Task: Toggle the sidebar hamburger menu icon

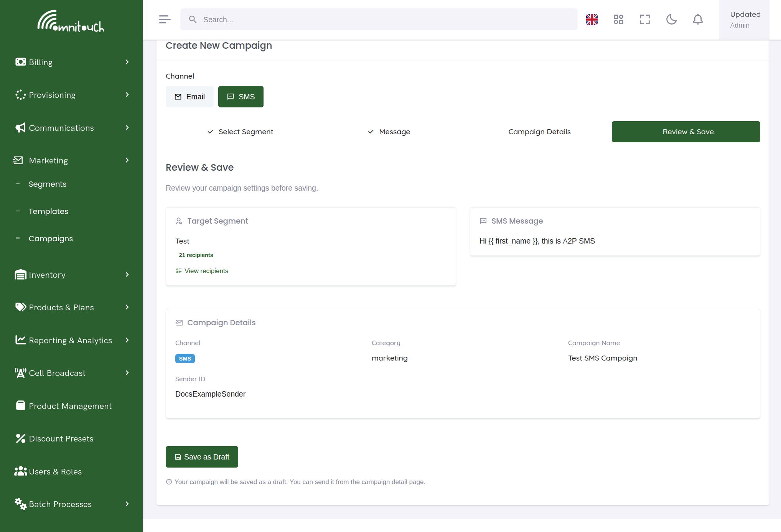Action: pyautogui.click(x=165, y=20)
